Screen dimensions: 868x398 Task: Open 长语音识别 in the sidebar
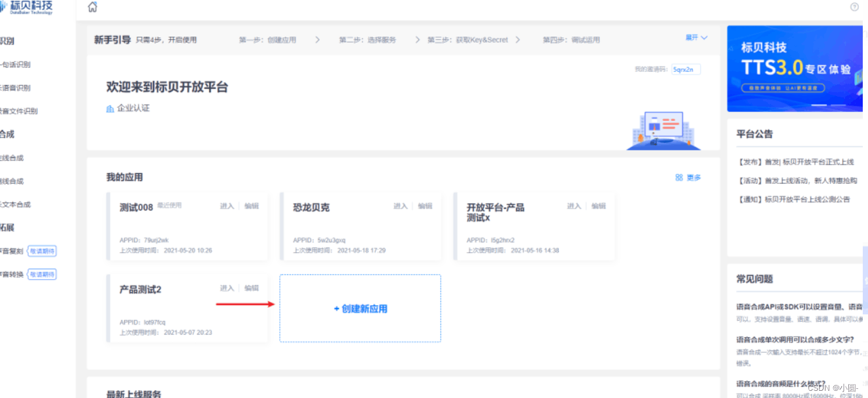(x=15, y=88)
